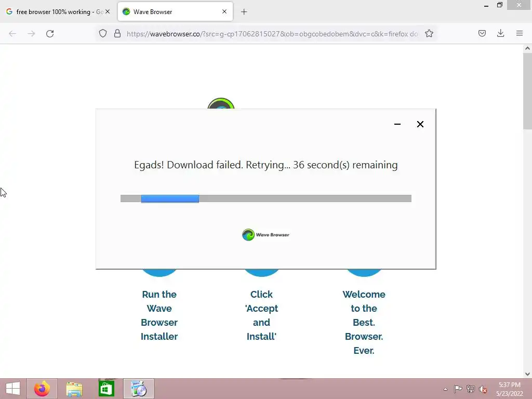532x399 pixels.
Task: Close the Wave Browser tab
Action: tap(224, 11)
